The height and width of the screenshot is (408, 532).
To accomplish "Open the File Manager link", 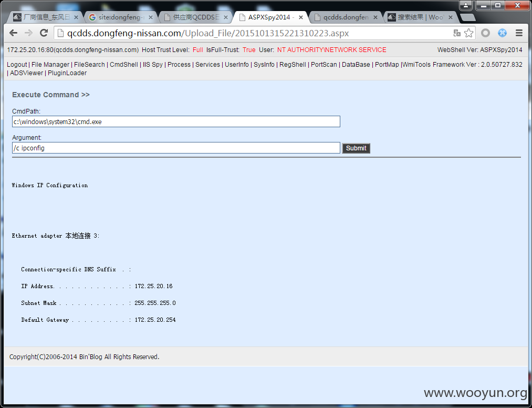I will tap(50, 65).
